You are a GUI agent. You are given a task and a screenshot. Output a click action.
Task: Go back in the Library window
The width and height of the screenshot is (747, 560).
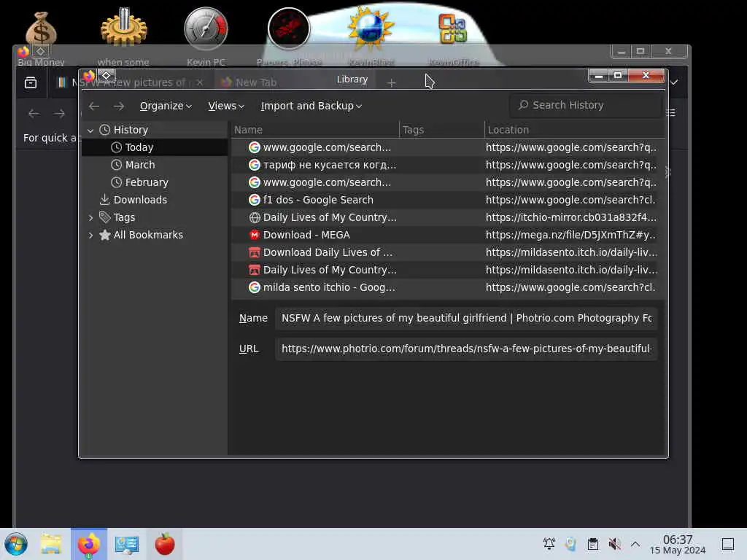click(x=94, y=106)
